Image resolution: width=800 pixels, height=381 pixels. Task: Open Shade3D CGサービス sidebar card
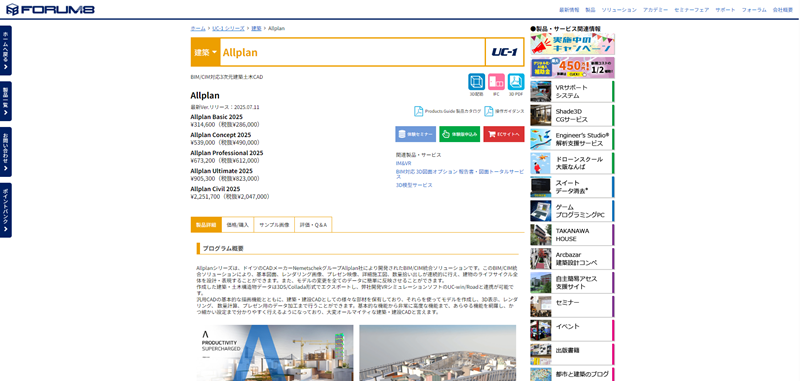click(572, 115)
